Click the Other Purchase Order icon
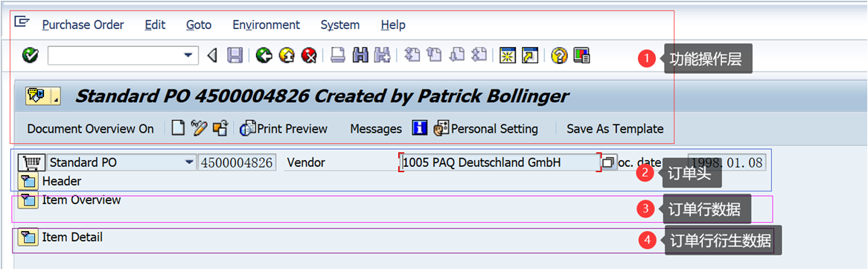This screenshot has width=868, height=269. point(220,129)
